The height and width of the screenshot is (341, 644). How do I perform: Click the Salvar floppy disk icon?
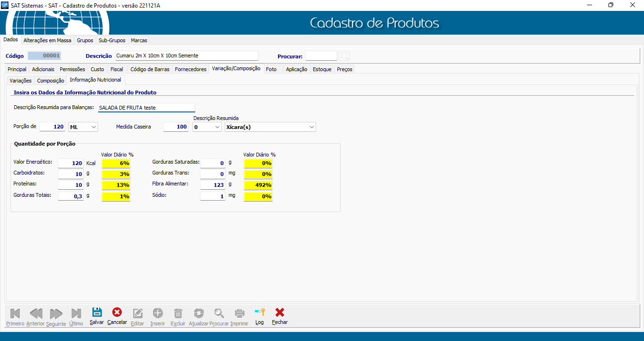point(97,313)
